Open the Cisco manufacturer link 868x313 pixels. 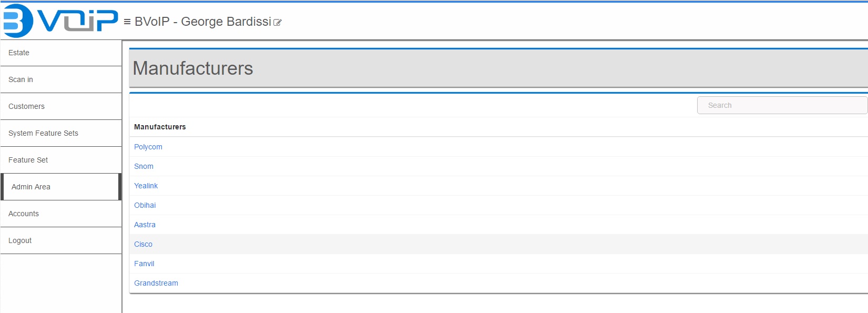[x=143, y=244]
